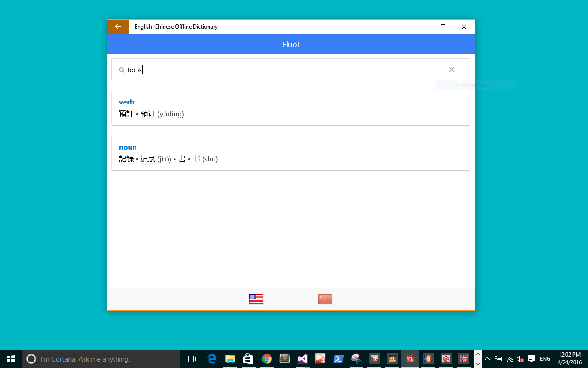Click the verb translation '預訂 • 预订 (yùdìng)'
Screen dimensions: 588x368
click(152, 114)
